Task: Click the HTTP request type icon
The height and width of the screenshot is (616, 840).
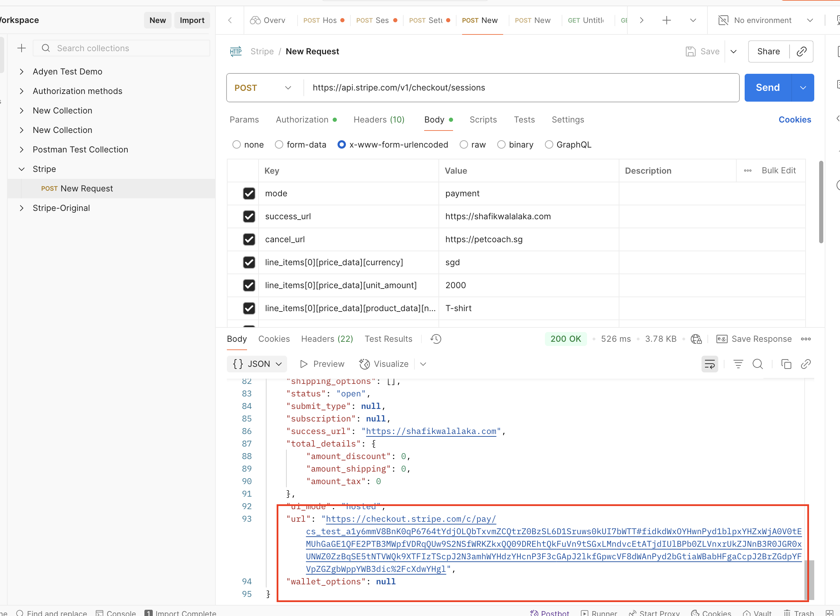Action: [x=236, y=52]
